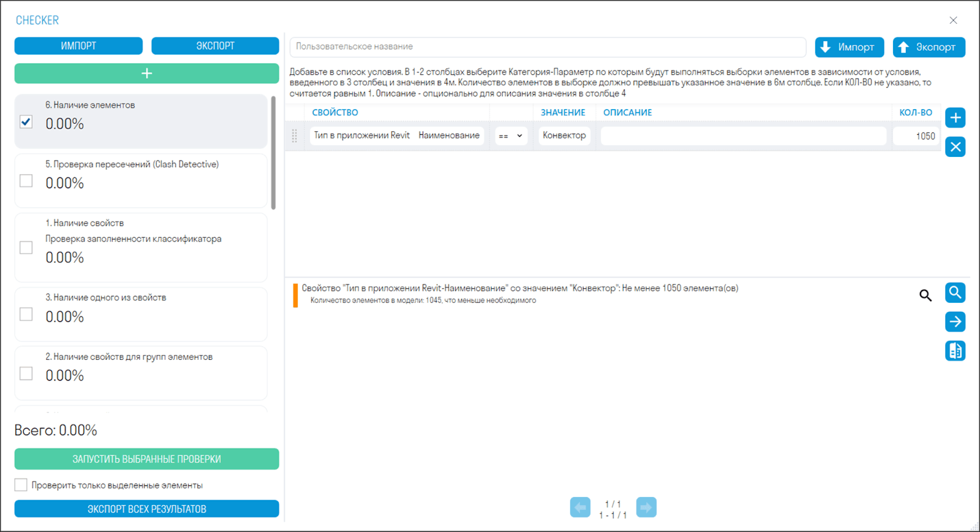Click 'Количество элементов в модели: 1045' text
The width and height of the screenshot is (980, 532).
[423, 300]
